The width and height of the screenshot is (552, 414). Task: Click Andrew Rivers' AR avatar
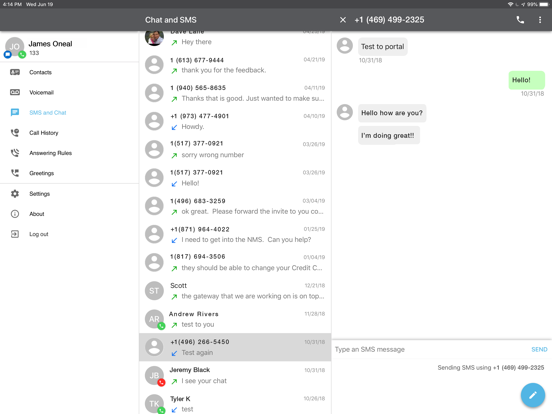154,319
